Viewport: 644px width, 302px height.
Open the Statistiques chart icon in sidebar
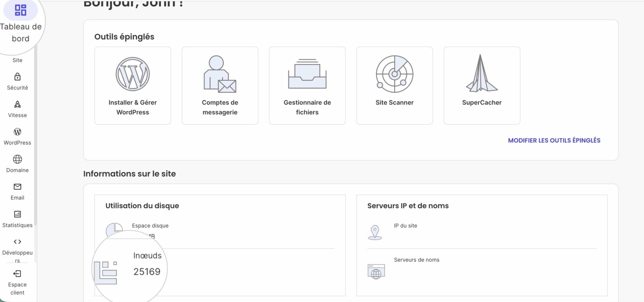(x=17, y=214)
